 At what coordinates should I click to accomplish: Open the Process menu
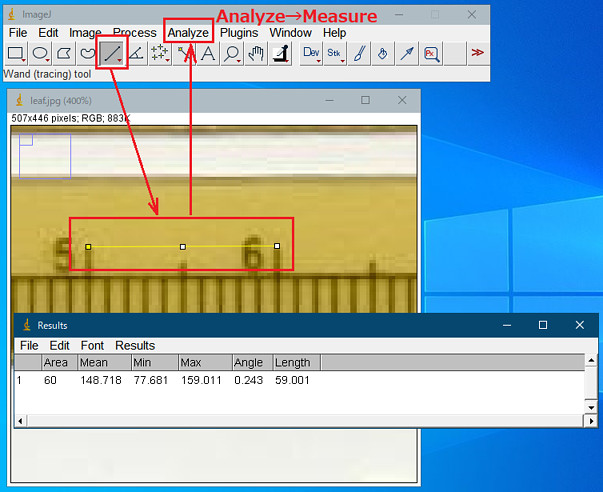coord(135,33)
